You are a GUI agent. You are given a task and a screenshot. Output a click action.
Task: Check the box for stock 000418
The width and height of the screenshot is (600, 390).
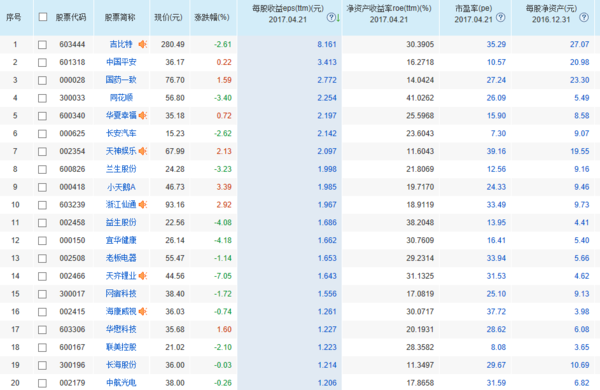pyautogui.click(x=42, y=187)
